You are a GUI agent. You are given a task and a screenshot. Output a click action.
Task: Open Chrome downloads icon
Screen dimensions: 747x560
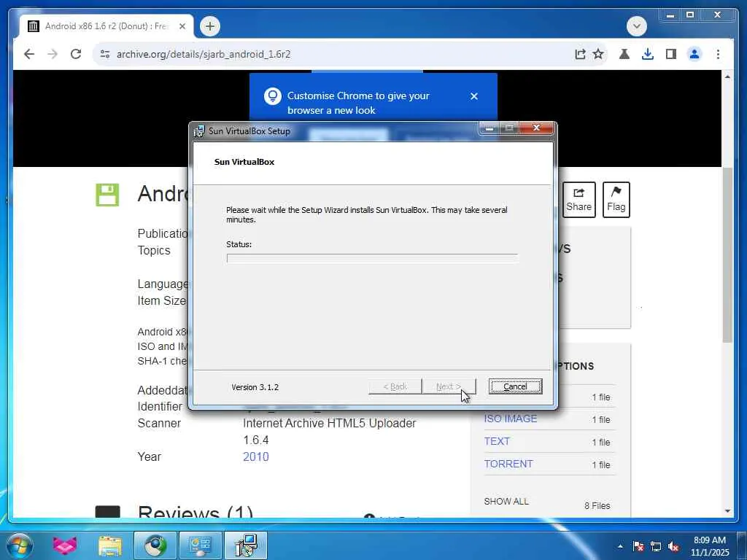(x=648, y=54)
